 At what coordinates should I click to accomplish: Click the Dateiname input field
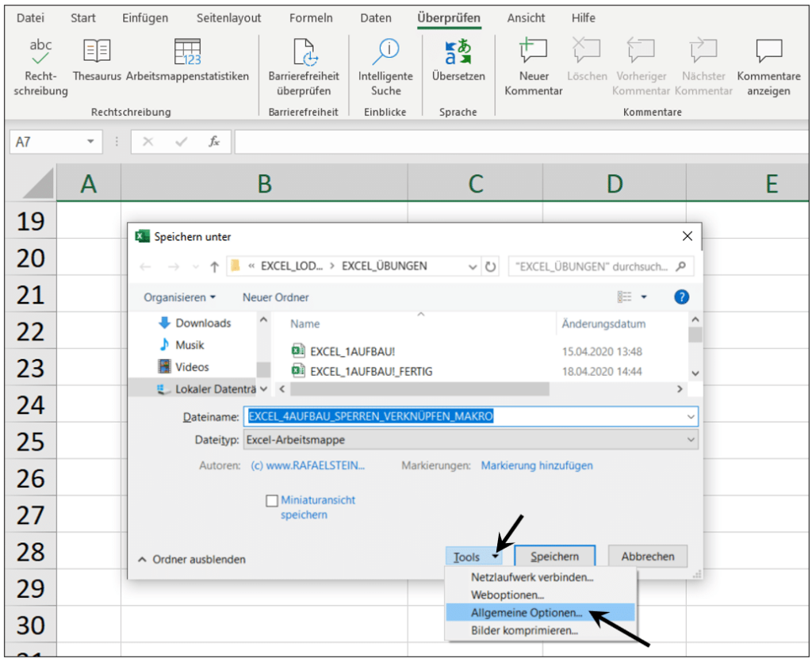[x=471, y=417]
